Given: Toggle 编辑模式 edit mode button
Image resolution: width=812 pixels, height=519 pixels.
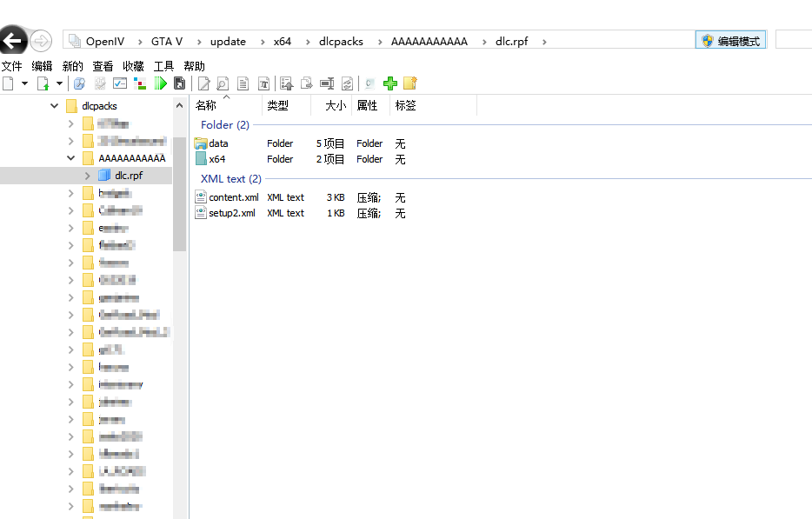Looking at the screenshot, I should coord(730,41).
